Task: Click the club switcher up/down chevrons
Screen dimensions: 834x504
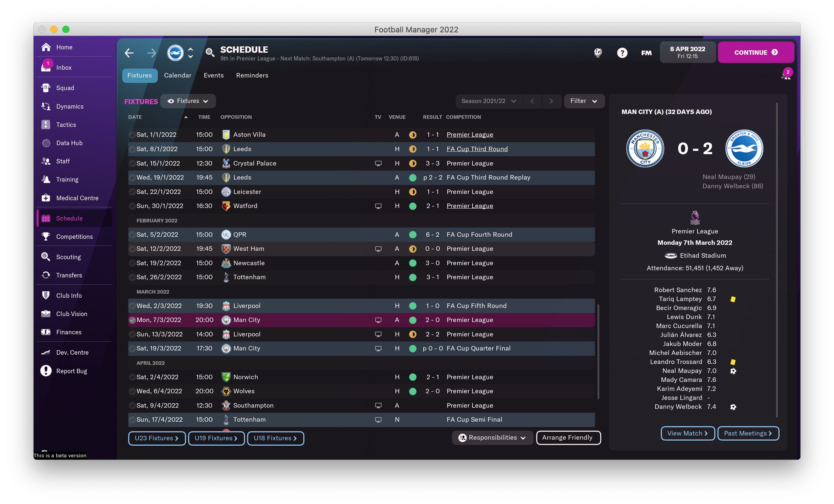Action: click(191, 53)
